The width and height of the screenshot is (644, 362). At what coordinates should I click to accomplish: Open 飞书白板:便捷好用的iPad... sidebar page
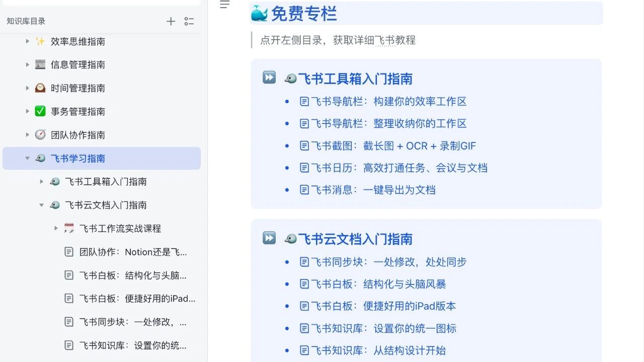click(137, 299)
